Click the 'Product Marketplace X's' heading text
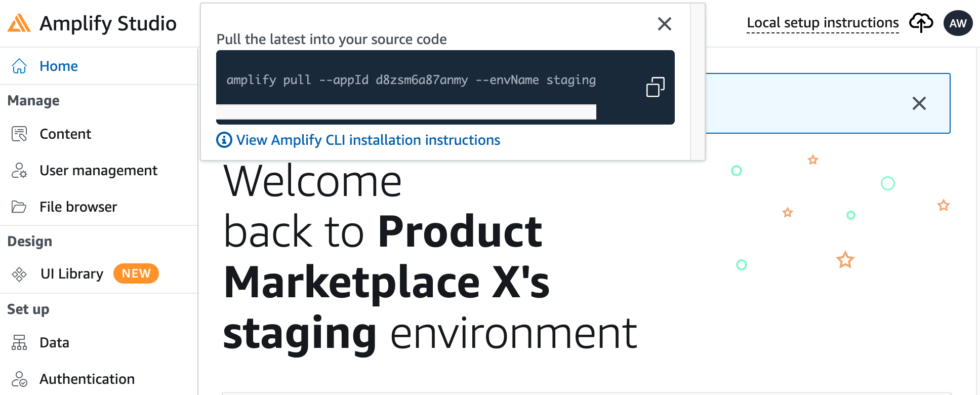Viewport: 980px width, 395px height. (387, 256)
